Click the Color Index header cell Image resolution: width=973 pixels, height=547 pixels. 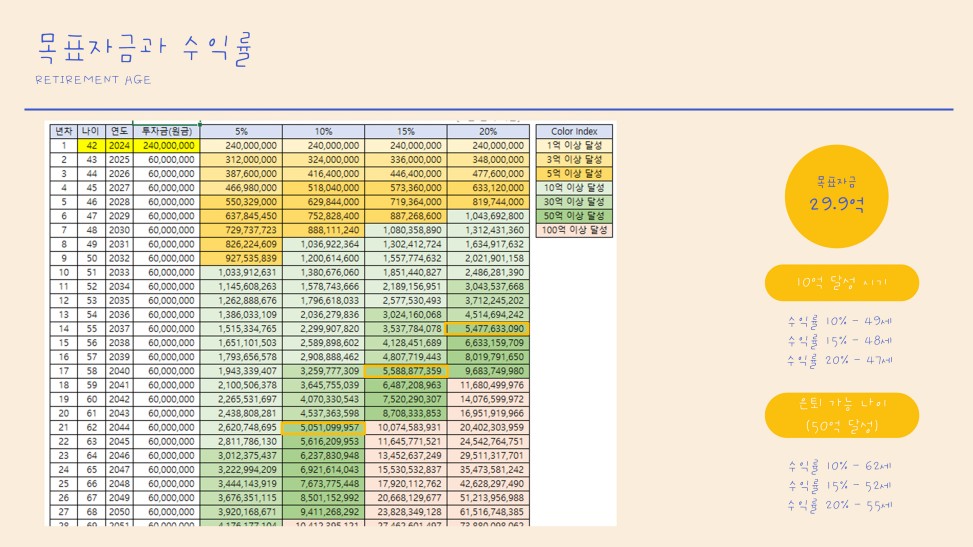tap(574, 131)
